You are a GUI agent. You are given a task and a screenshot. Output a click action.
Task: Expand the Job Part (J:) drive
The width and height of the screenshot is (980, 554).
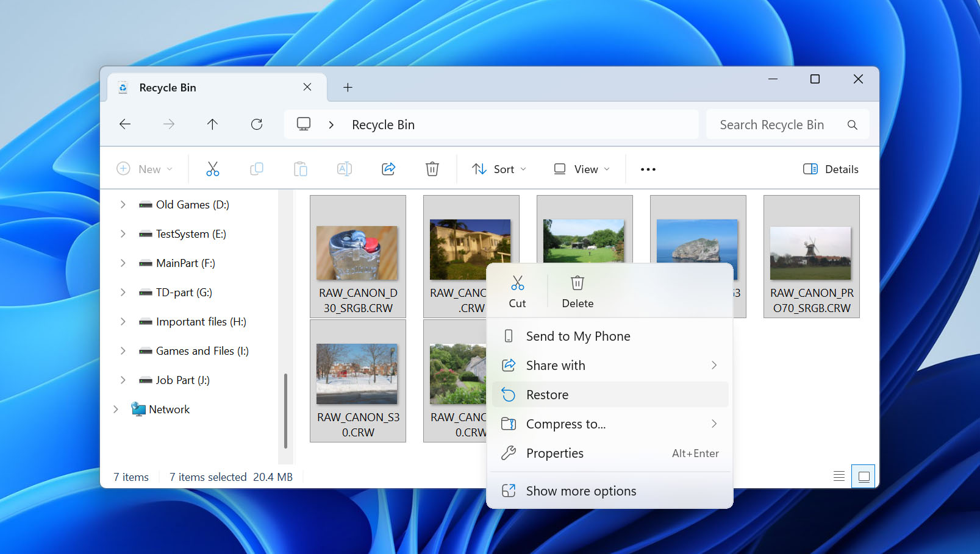tap(123, 380)
